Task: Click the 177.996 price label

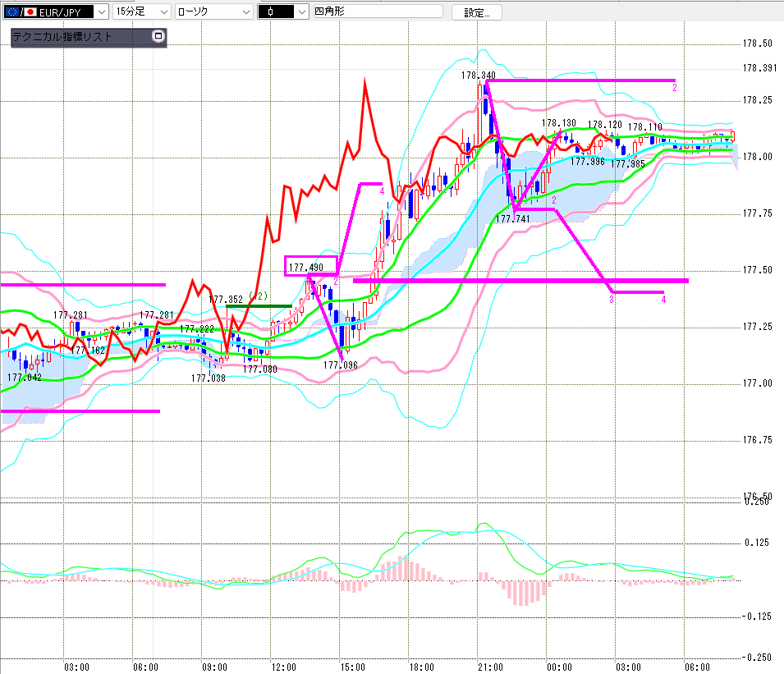Action: click(x=588, y=162)
